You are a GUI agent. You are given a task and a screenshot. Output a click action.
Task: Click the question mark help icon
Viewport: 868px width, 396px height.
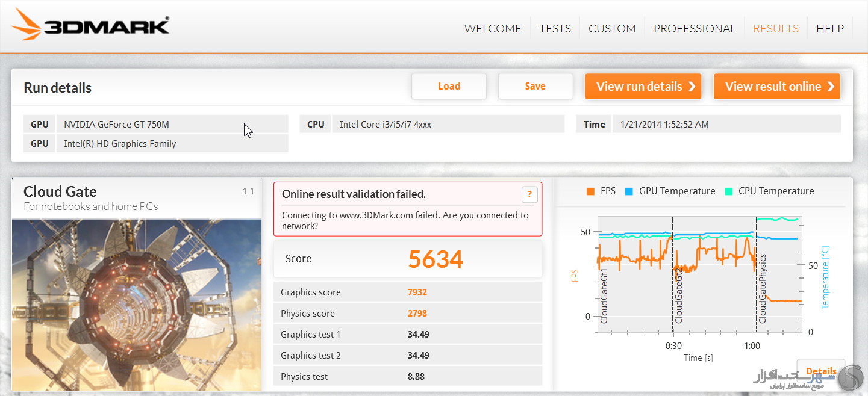(529, 194)
